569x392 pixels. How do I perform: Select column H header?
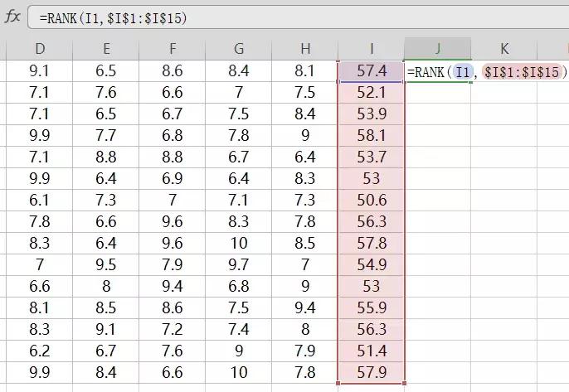[x=305, y=49]
